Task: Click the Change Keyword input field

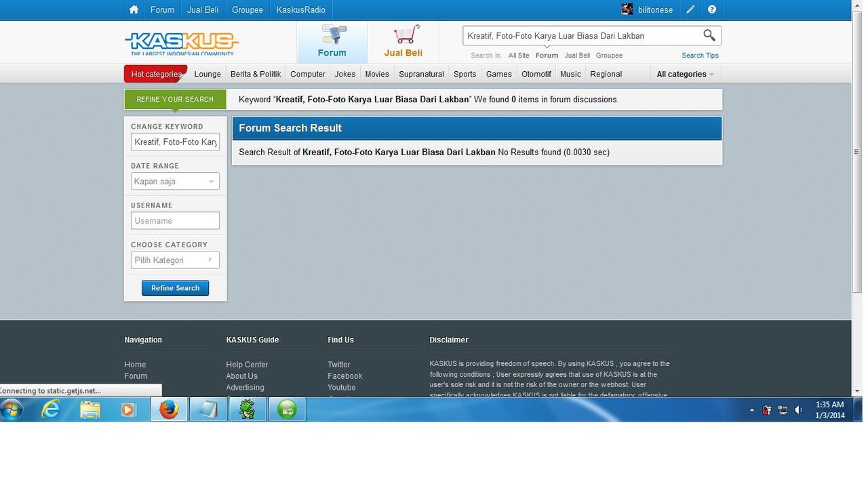Action: (x=175, y=142)
